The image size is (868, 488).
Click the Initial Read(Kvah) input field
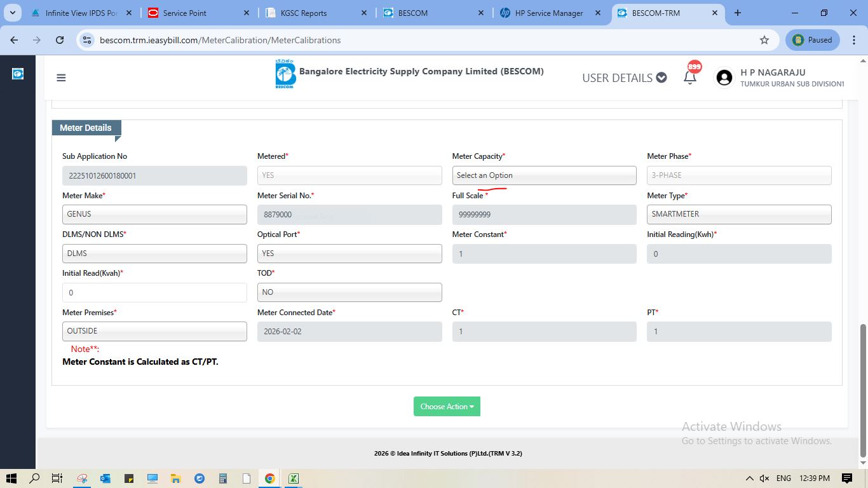click(x=154, y=293)
